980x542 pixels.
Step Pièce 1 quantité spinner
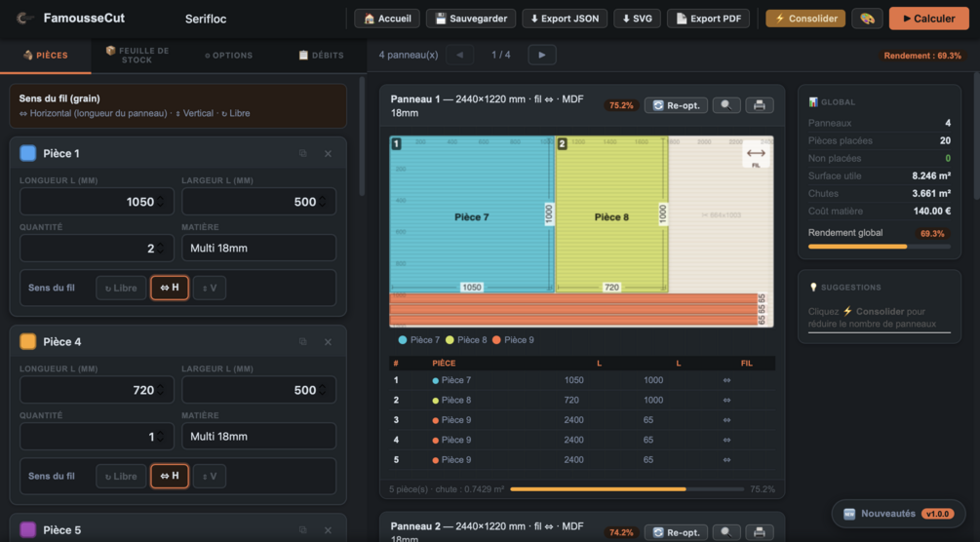point(161,249)
